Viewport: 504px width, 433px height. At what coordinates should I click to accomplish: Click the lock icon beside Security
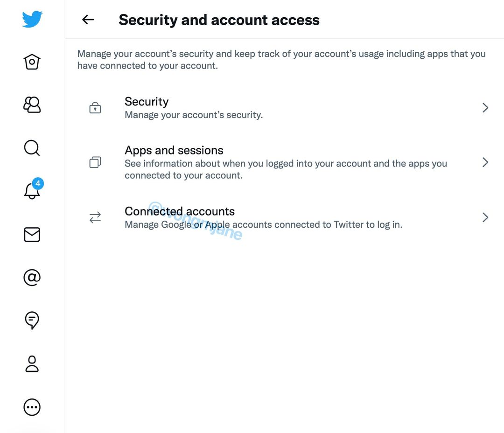coord(95,108)
